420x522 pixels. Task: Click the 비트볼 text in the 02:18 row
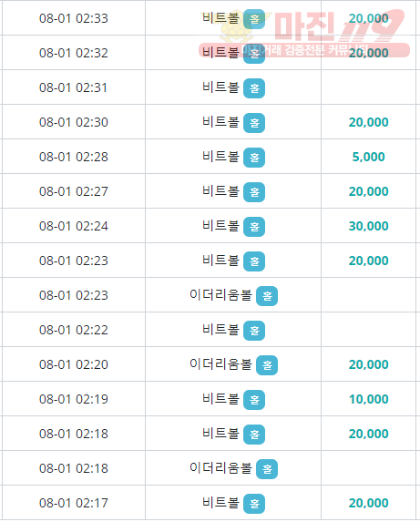click(220, 434)
